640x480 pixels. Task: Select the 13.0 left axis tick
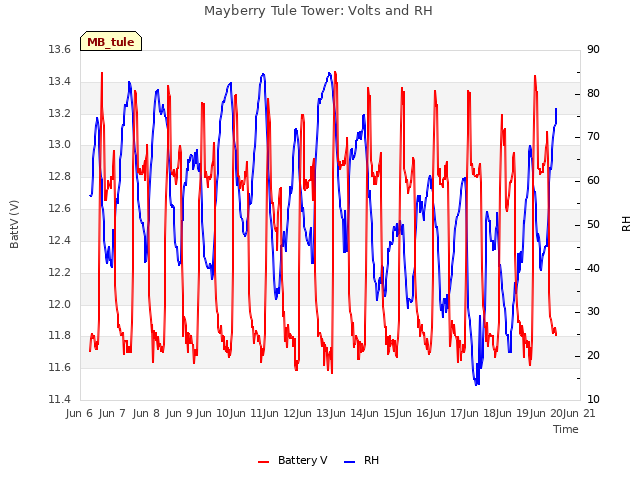pos(60,144)
